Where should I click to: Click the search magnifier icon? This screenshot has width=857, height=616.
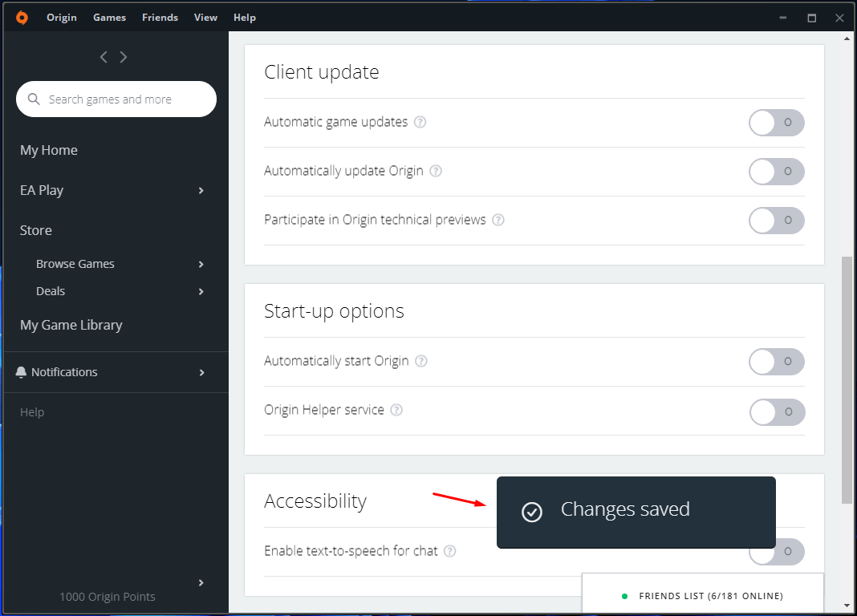point(34,99)
